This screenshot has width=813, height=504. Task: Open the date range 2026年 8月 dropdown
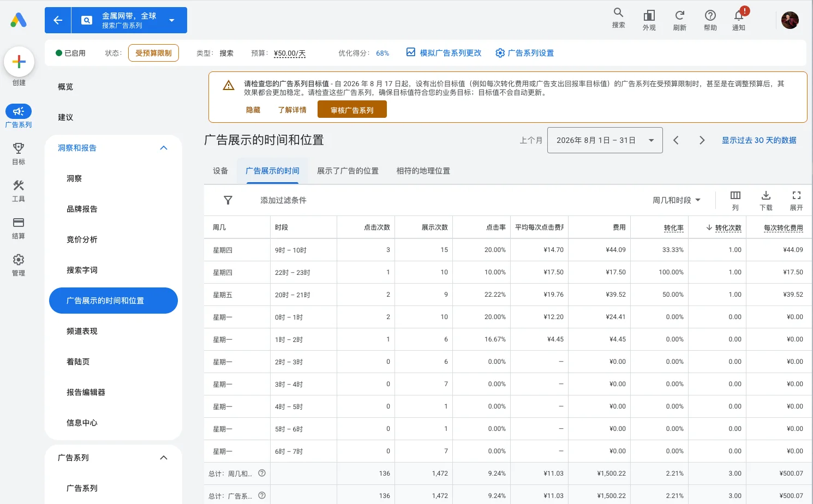(x=605, y=140)
